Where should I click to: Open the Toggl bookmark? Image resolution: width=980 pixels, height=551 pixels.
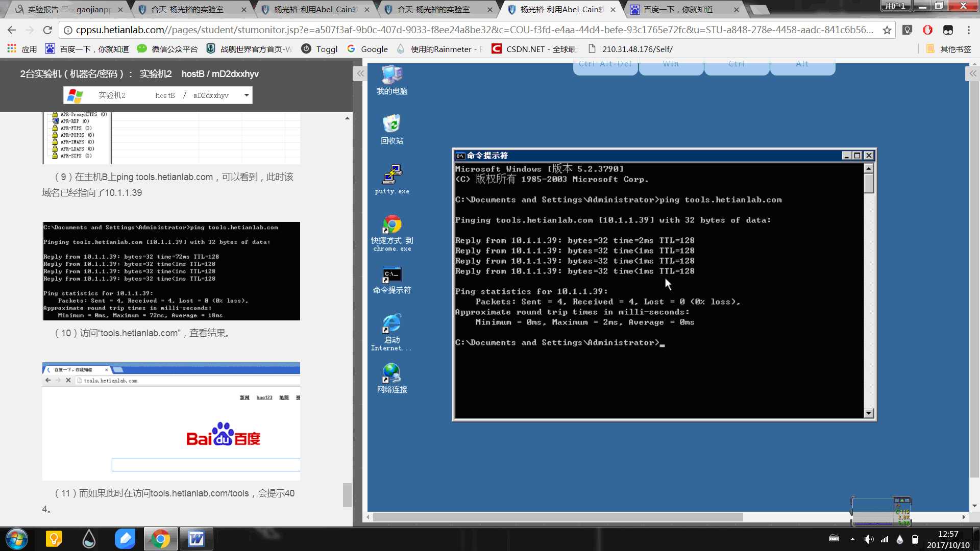(x=320, y=49)
